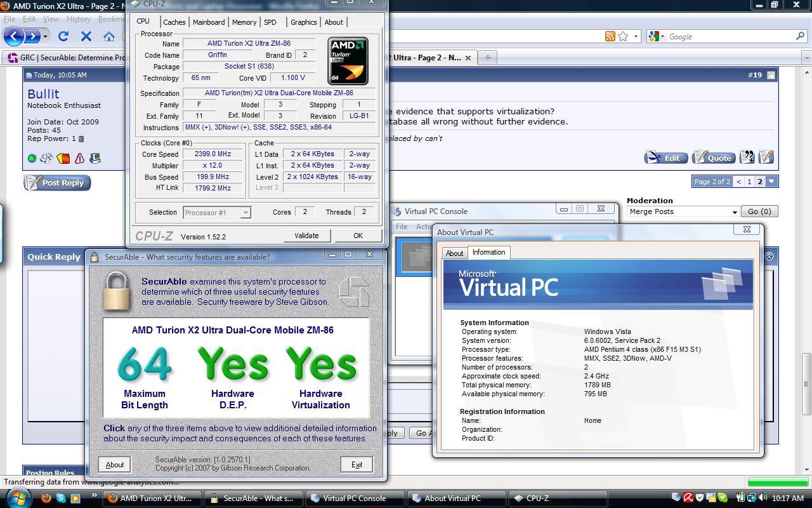Open the Moderation Merge Posts dropdown

683,211
